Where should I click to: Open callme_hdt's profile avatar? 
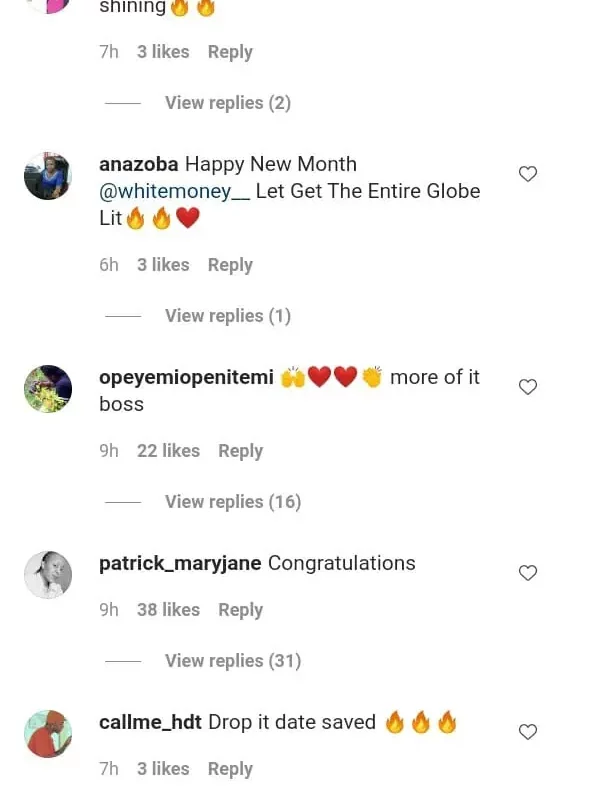pos(48,734)
